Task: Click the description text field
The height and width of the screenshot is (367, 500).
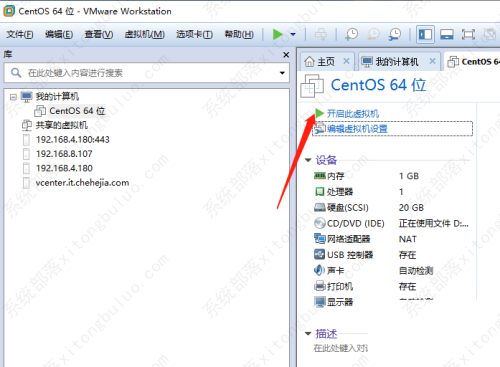Action: tap(341, 348)
